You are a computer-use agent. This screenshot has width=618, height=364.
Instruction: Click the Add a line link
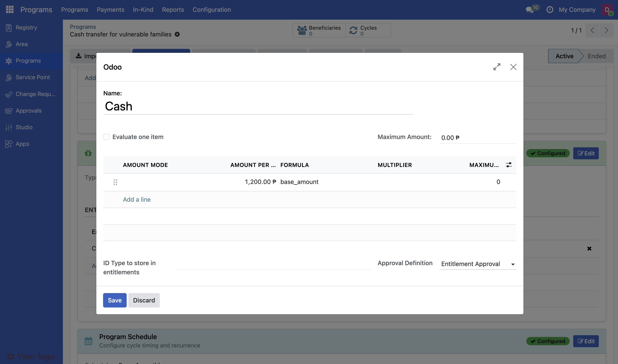pos(137,199)
